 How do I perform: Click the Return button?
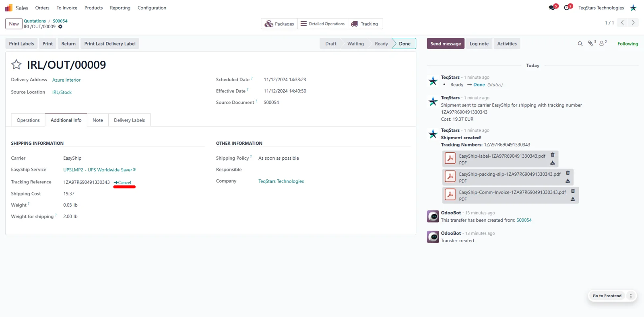point(68,43)
